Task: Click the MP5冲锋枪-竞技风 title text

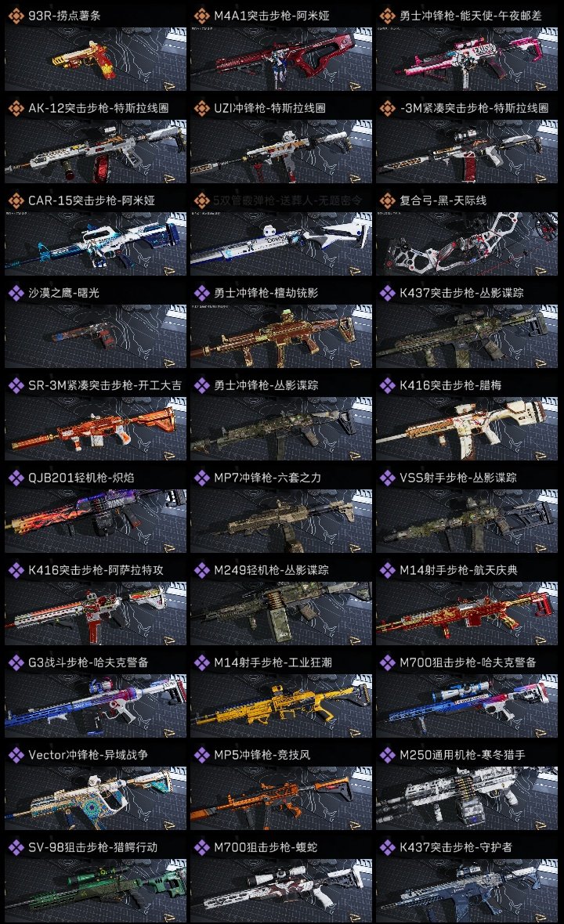Action: pyautogui.click(x=262, y=755)
